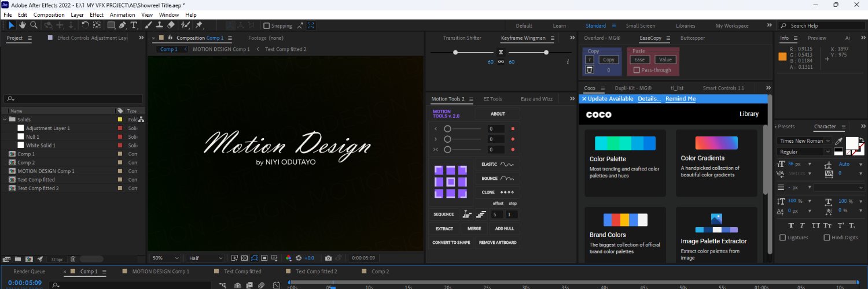Click the take snapshot camera icon
This screenshot has width=868, height=289.
[328, 258]
